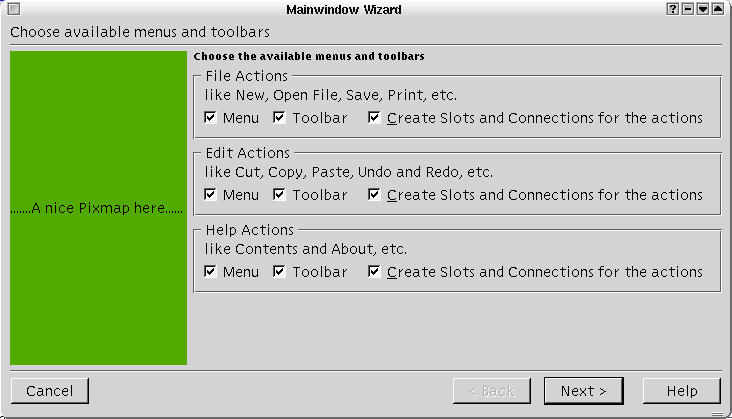Uncheck Menu under Help Actions
The image size is (732, 419).
211,272
